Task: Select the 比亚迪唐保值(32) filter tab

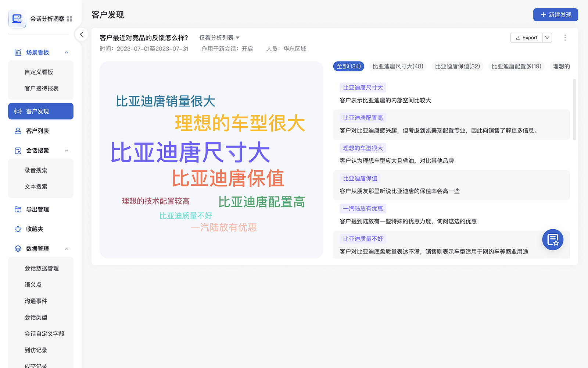Action: tap(457, 66)
